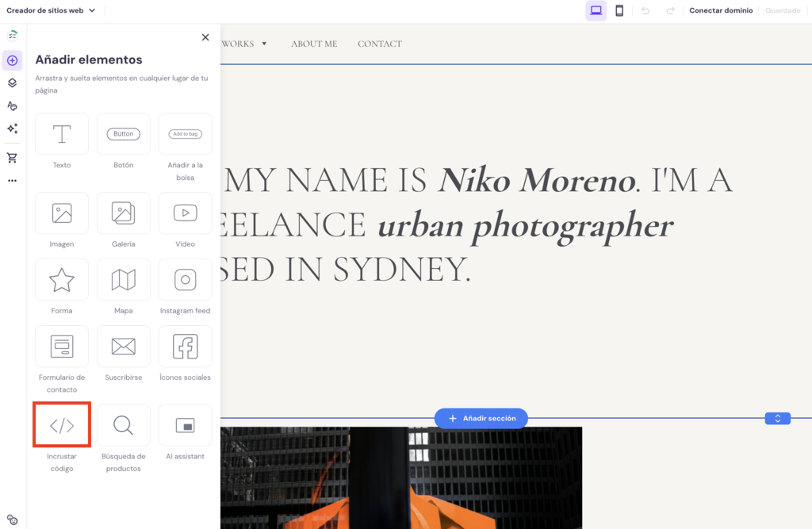The width and height of the screenshot is (812, 529).
Task: Expand the WORKS menu dropdown arrow
Action: [x=264, y=44]
